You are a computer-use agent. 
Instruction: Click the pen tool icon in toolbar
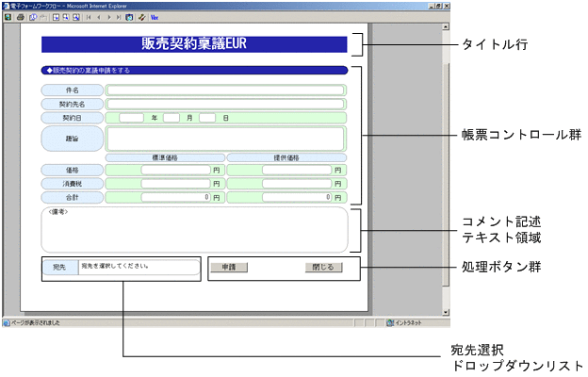tap(141, 17)
